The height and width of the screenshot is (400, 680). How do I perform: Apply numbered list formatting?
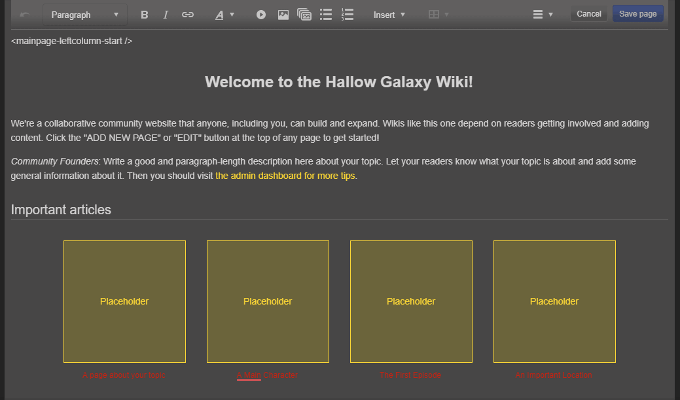348,15
